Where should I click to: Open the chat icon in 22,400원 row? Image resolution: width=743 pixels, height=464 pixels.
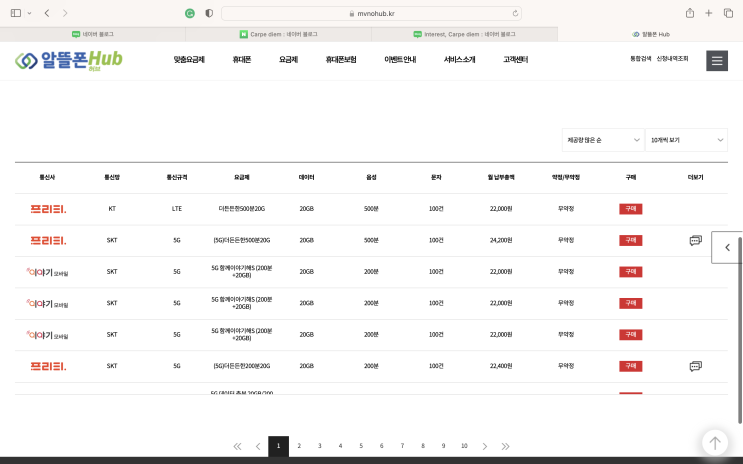point(695,366)
